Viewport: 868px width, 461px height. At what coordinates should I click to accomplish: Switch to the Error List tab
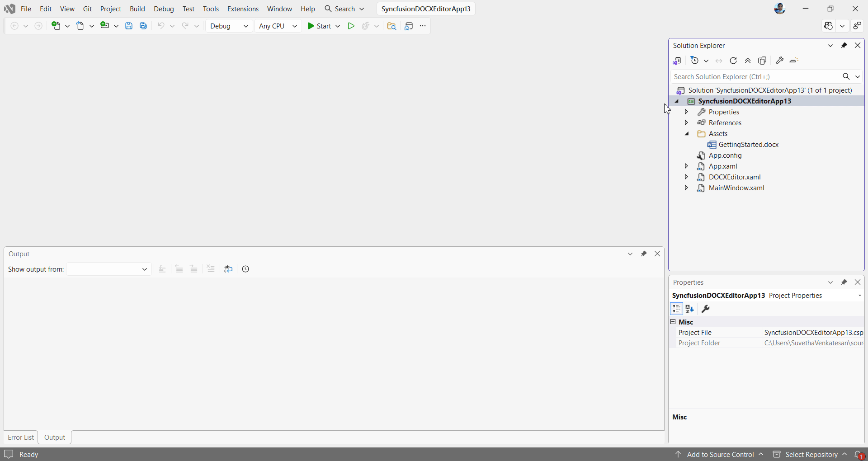[x=21, y=437]
